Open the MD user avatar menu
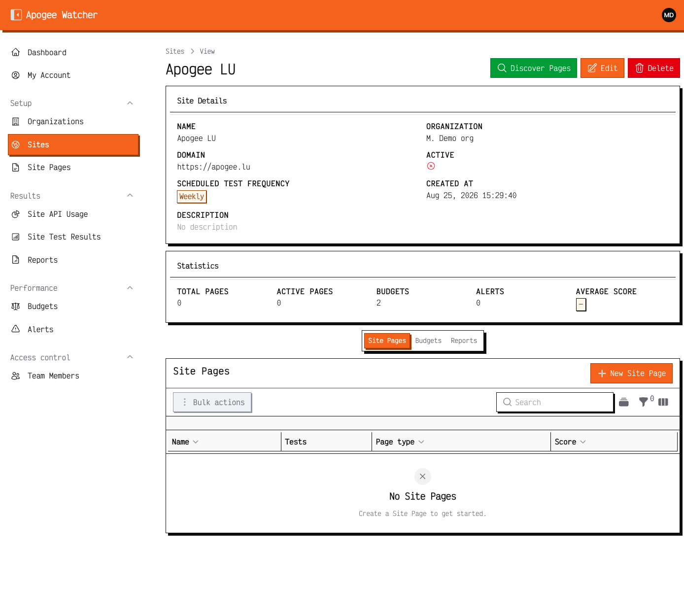The height and width of the screenshot is (616, 684). (669, 15)
